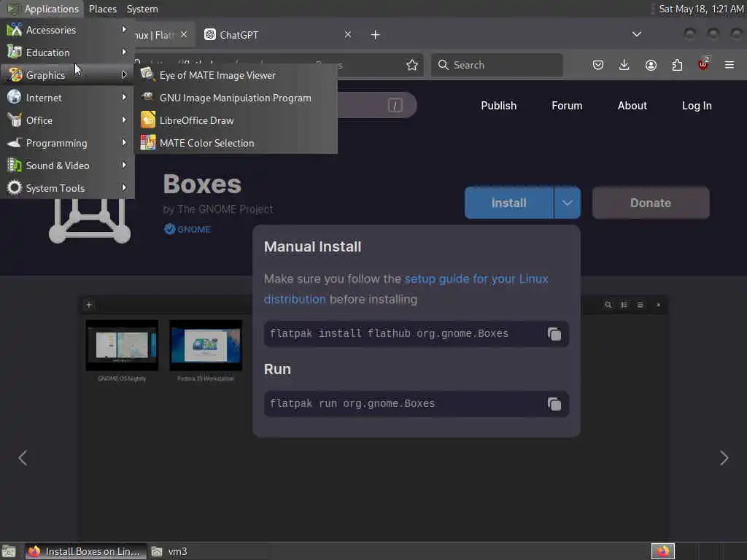The height and width of the screenshot is (560, 747).
Task: Click the Boxes app logo
Action: pos(90,222)
